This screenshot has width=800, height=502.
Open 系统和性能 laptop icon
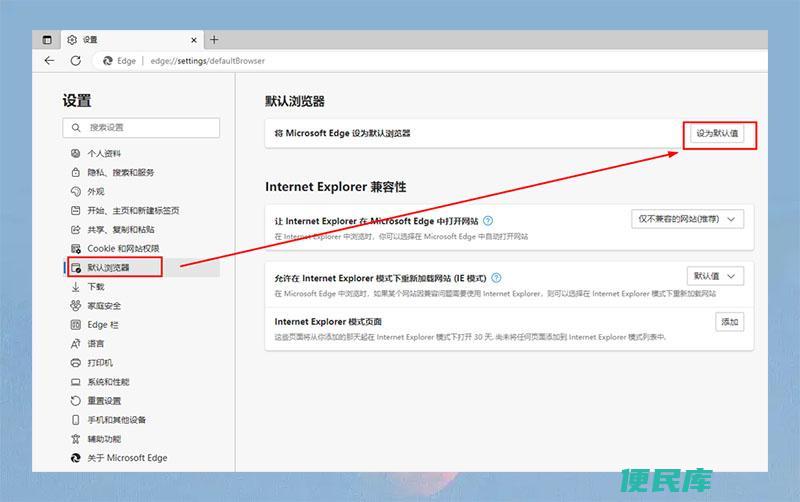(76, 382)
